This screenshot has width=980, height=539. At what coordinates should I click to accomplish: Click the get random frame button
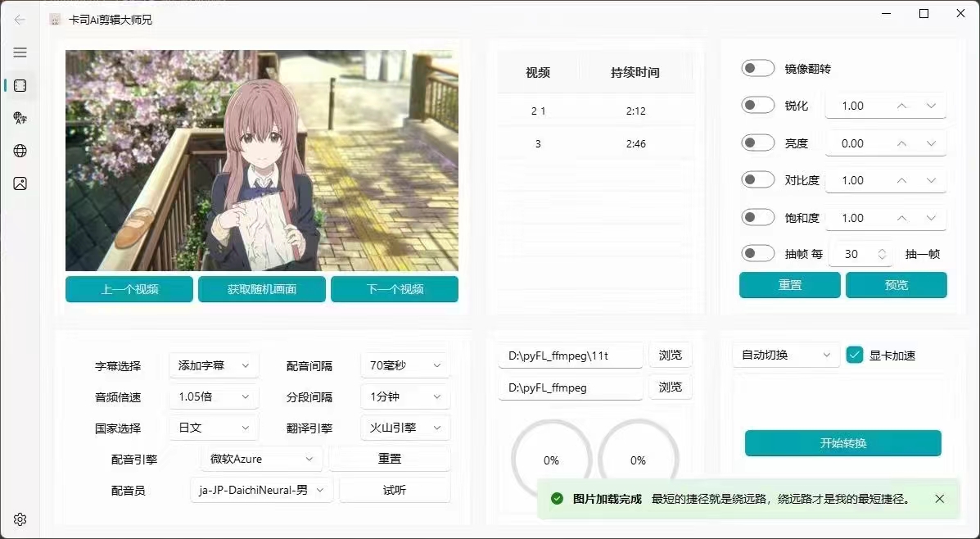(x=262, y=289)
